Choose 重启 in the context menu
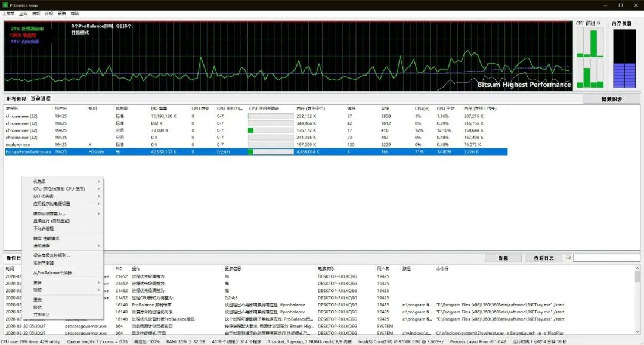The width and height of the screenshot is (644, 345). [63, 300]
